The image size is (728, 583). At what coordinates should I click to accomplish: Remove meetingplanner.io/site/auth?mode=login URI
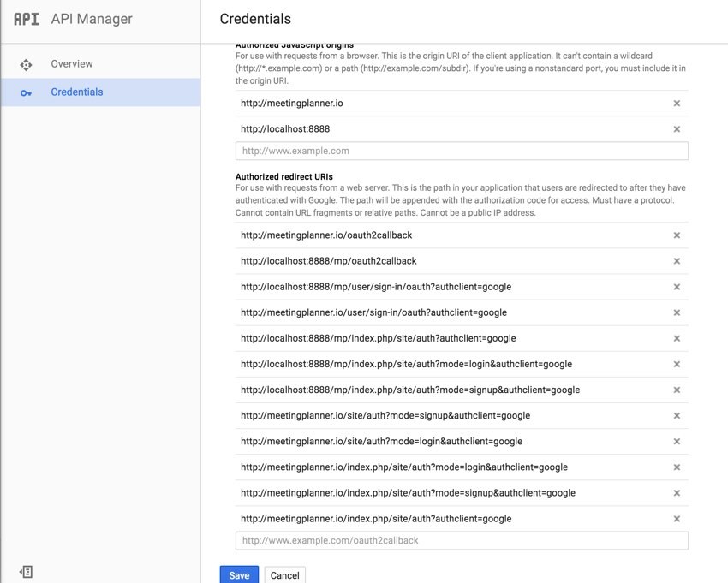click(x=677, y=442)
